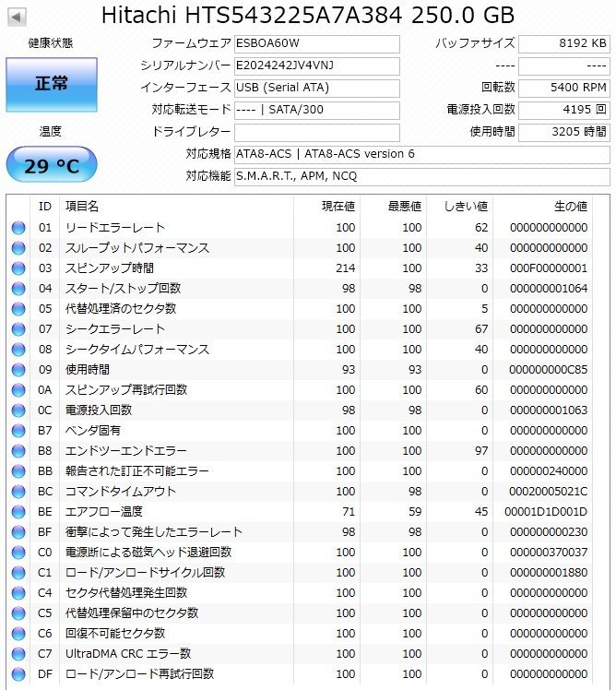Click the 29 °C temperature button
Image resolution: width=616 pixels, height=690 pixels.
tap(52, 164)
